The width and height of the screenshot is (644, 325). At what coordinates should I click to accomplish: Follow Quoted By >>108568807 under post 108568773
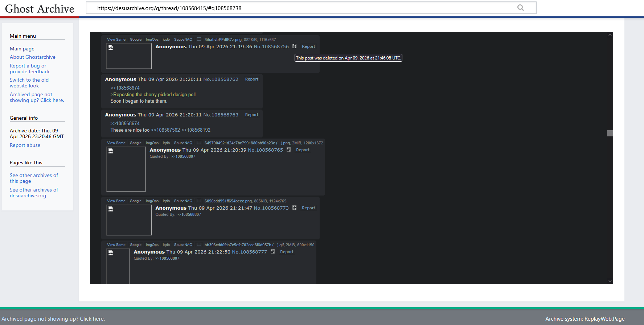click(x=189, y=214)
